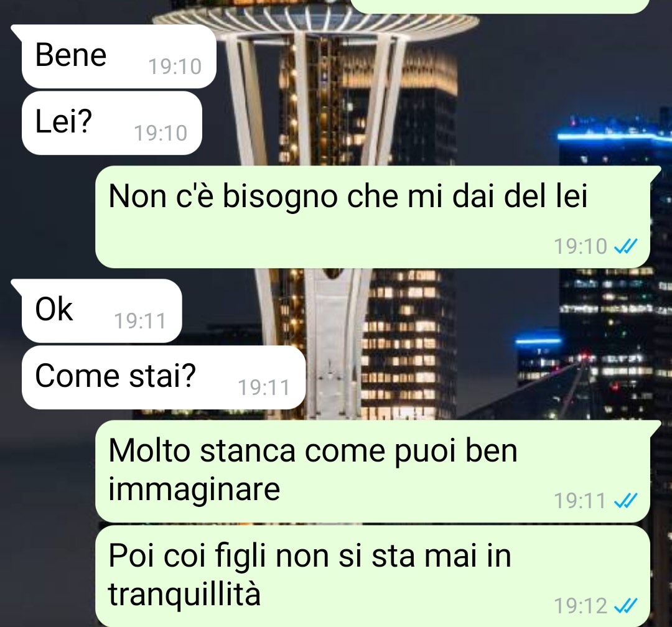Tap the "Come stai?" message text
The image size is (672, 627).
[x=115, y=376]
